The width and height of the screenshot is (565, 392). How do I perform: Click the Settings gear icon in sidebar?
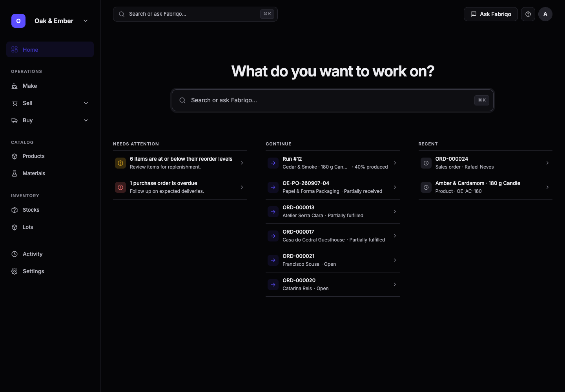point(15,271)
